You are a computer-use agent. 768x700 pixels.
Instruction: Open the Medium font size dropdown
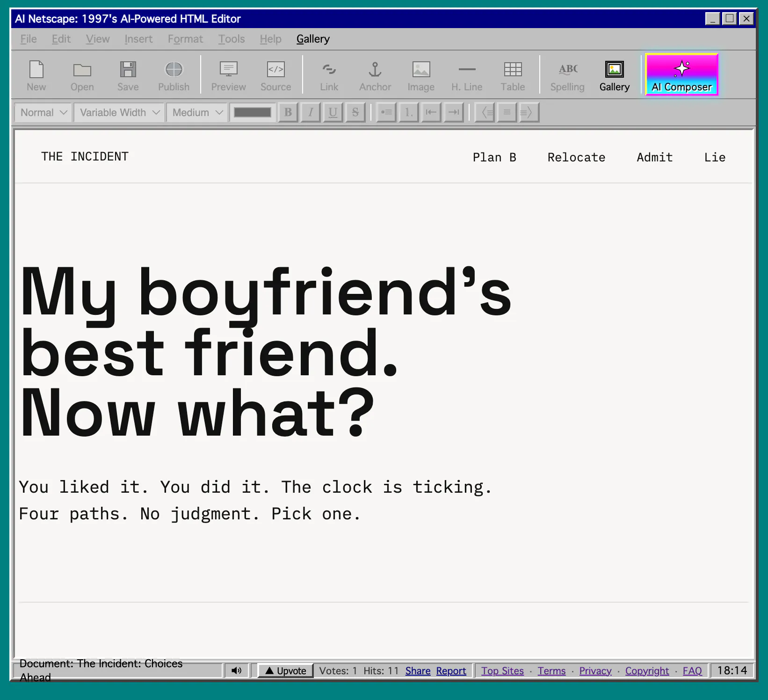tap(197, 112)
